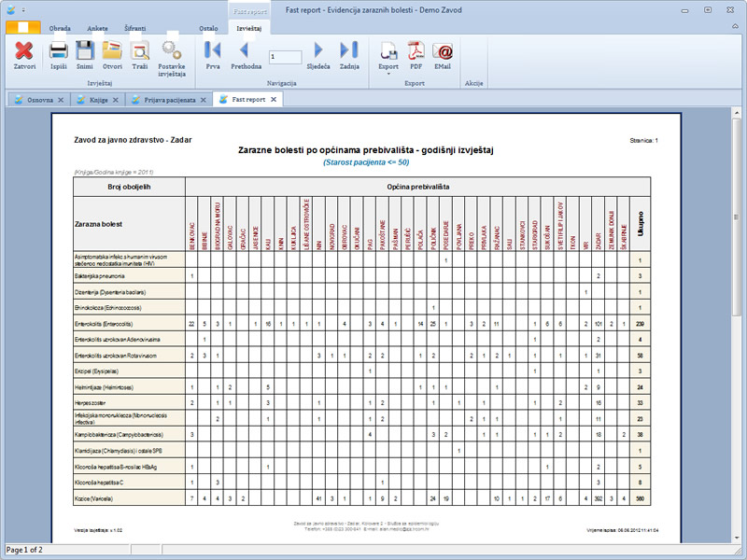Image resolution: width=747 pixels, height=560 pixels.
Task: Click the vertical scrollbar thumb
Action: [737, 217]
